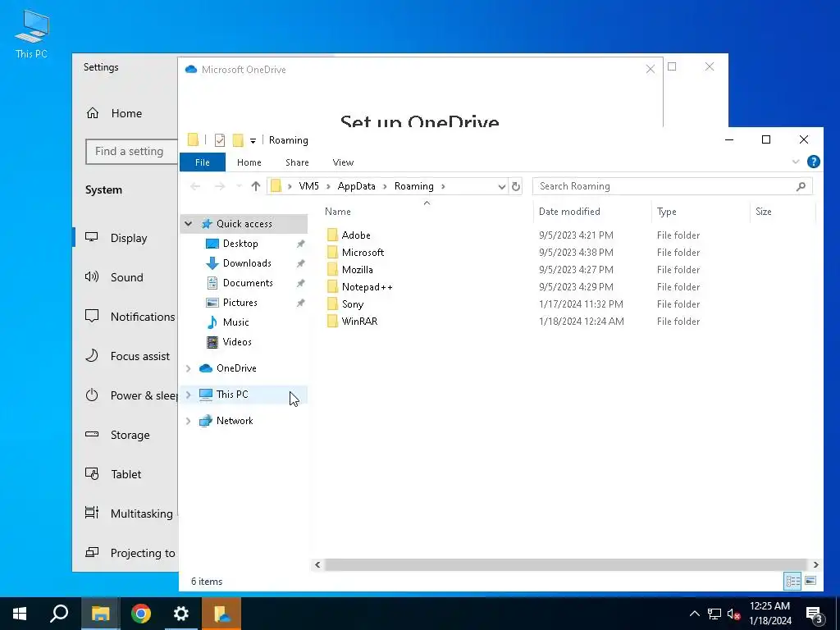Image resolution: width=840 pixels, height=630 pixels.
Task: Expand the OneDrive tree node
Action: coord(188,368)
